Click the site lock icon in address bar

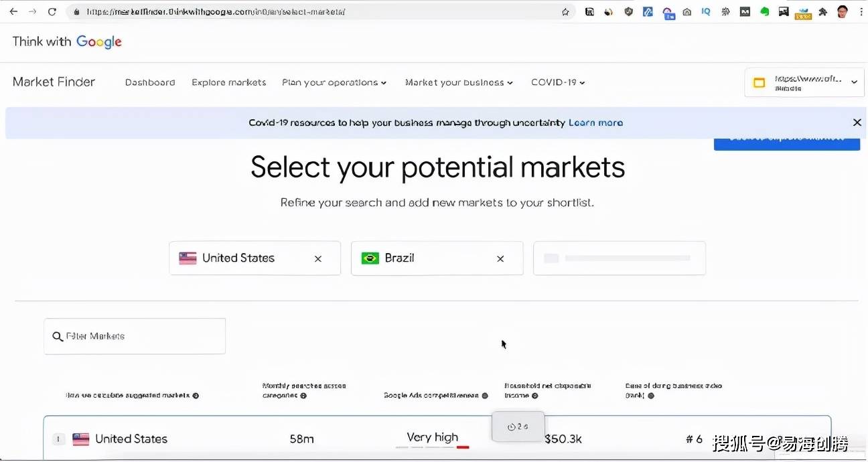[x=77, y=12]
